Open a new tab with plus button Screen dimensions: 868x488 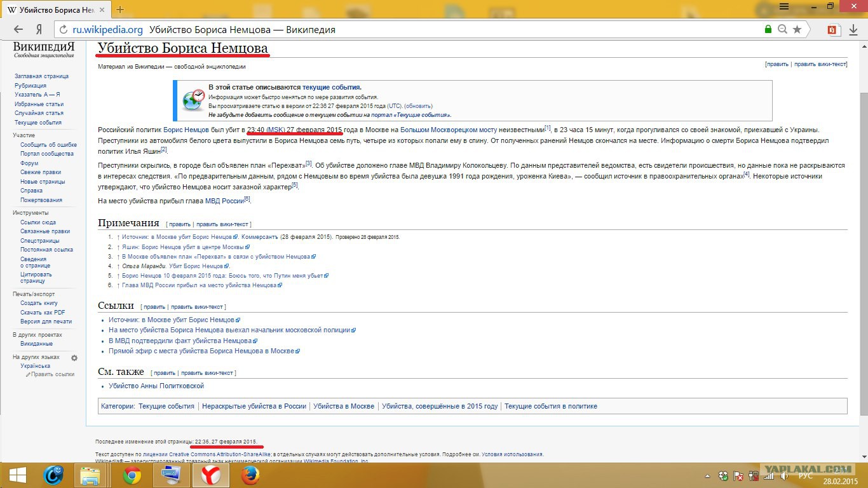click(x=120, y=10)
